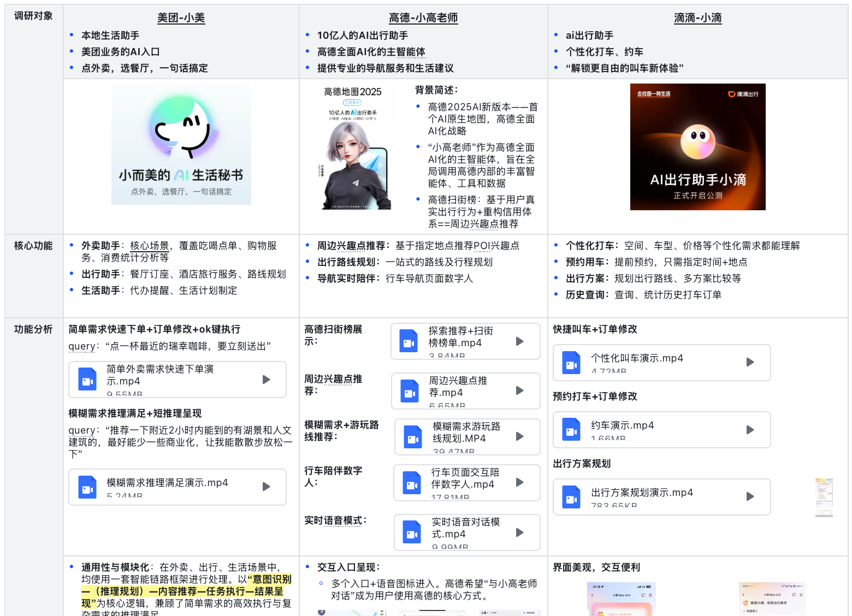
Task: Click the file icon of 探索推荐+扫街榜榜单.mp4
Action: [409, 341]
